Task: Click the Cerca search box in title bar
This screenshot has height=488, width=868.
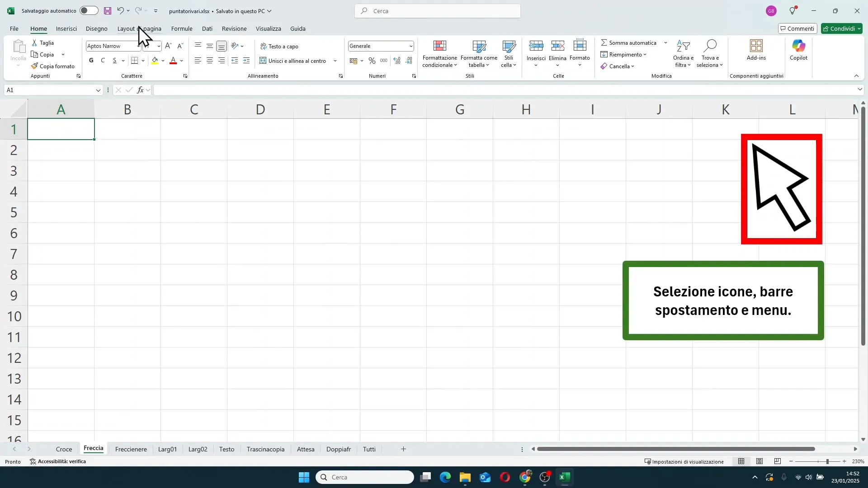Action: (438, 11)
